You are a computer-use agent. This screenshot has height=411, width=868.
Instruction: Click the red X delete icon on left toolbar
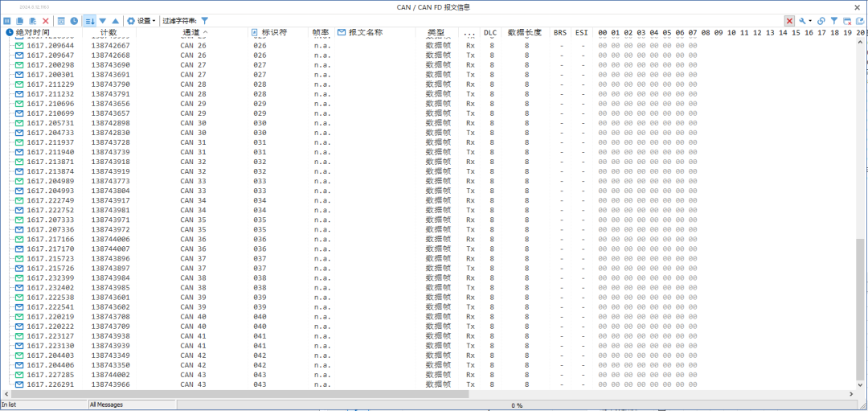click(x=46, y=20)
